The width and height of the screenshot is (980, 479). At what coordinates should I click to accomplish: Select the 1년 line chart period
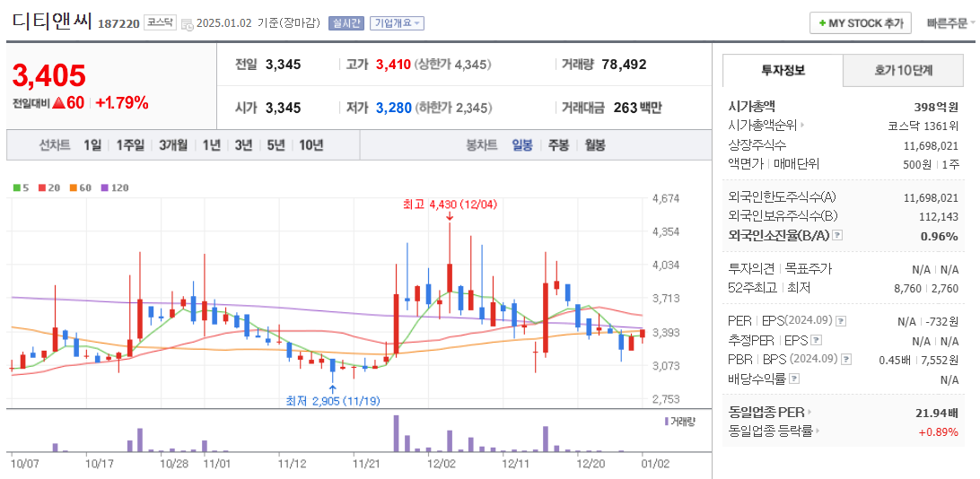(x=211, y=145)
